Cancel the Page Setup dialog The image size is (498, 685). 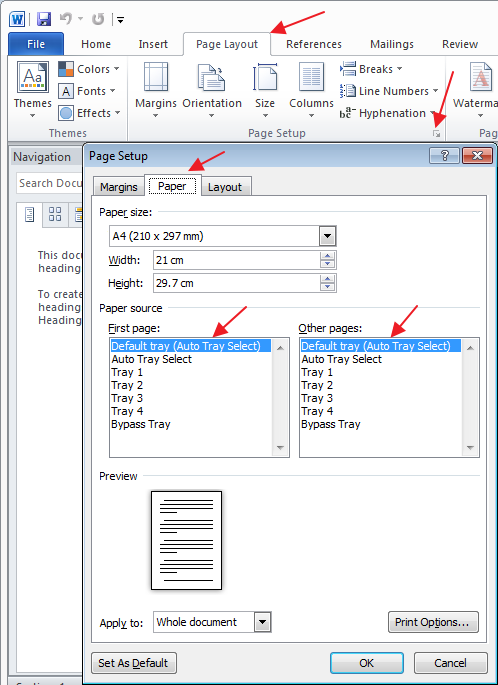point(450,663)
